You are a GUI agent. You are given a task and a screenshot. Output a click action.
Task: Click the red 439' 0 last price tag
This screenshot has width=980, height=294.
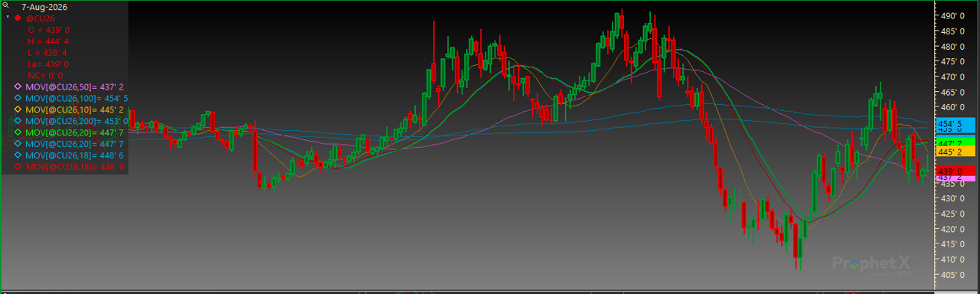click(956, 171)
